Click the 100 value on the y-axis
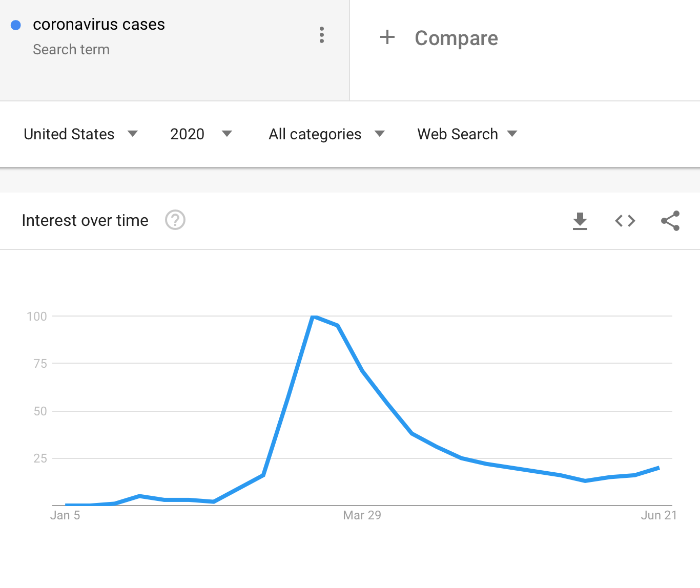 [37, 317]
